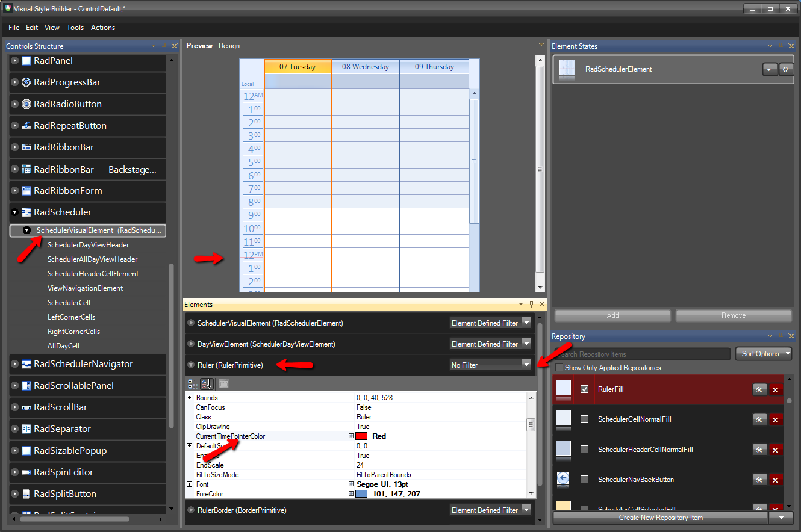Edit the RulerFill repository item
The height and width of the screenshot is (532, 801).
[x=759, y=389]
